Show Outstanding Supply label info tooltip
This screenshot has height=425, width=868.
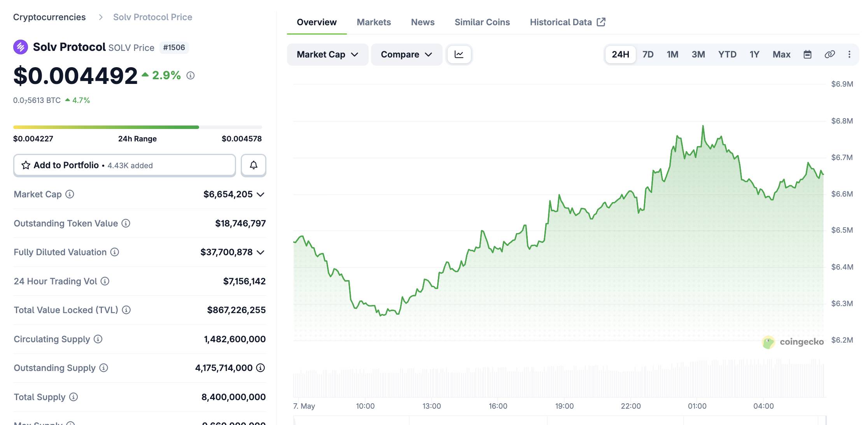click(x=103, y=368)
